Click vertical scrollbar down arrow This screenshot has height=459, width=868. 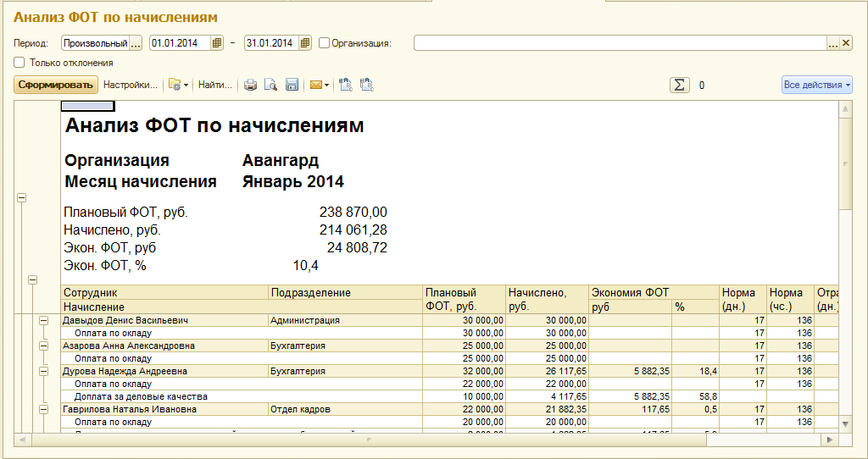pyautogui.click(x=845, y=423)
